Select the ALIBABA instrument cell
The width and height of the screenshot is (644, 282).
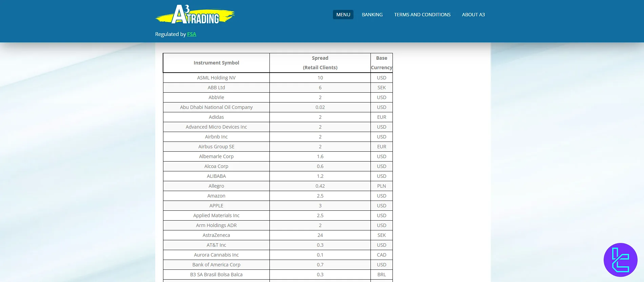(216, 176)
